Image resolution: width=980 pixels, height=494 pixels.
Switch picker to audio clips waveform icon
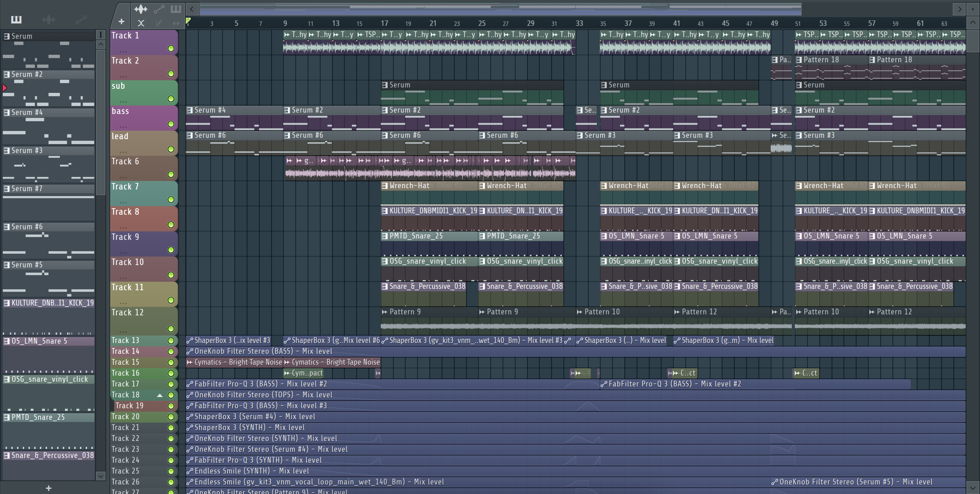[48, 19]
